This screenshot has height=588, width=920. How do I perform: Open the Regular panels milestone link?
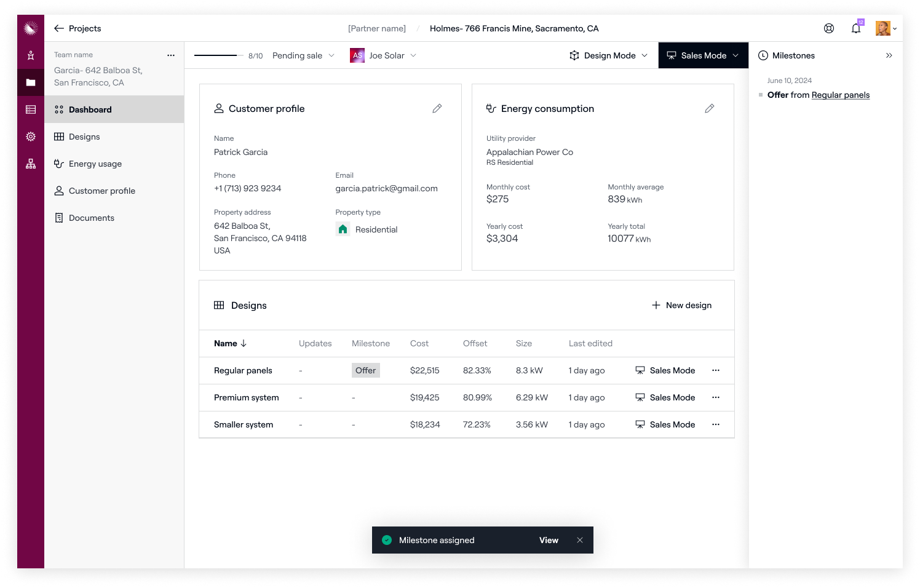840,95
